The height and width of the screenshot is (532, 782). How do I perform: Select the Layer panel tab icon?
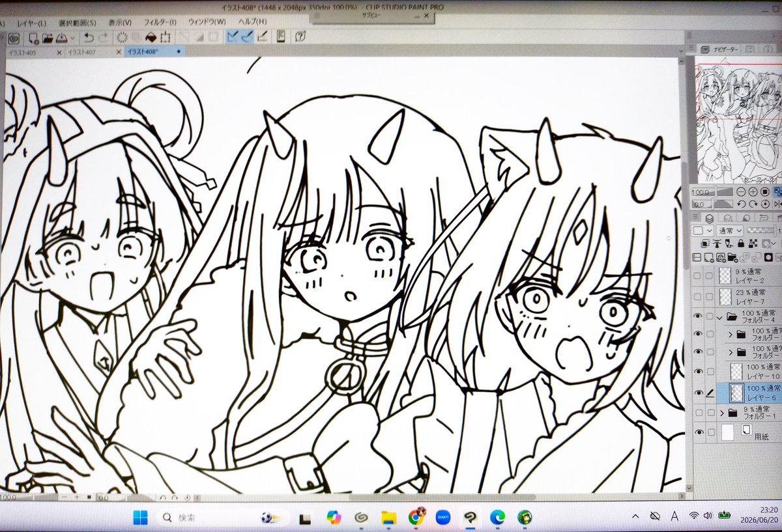tap(709, 218)
